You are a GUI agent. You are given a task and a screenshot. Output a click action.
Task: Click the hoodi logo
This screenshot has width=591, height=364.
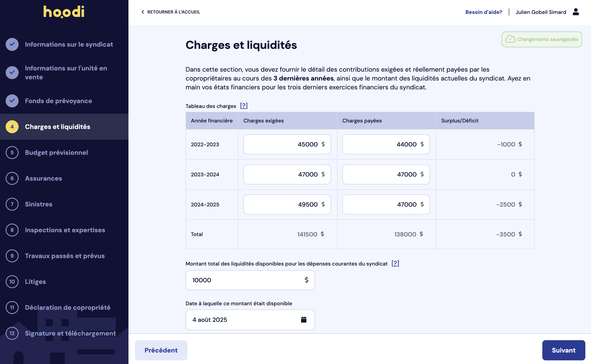[64, 12]
